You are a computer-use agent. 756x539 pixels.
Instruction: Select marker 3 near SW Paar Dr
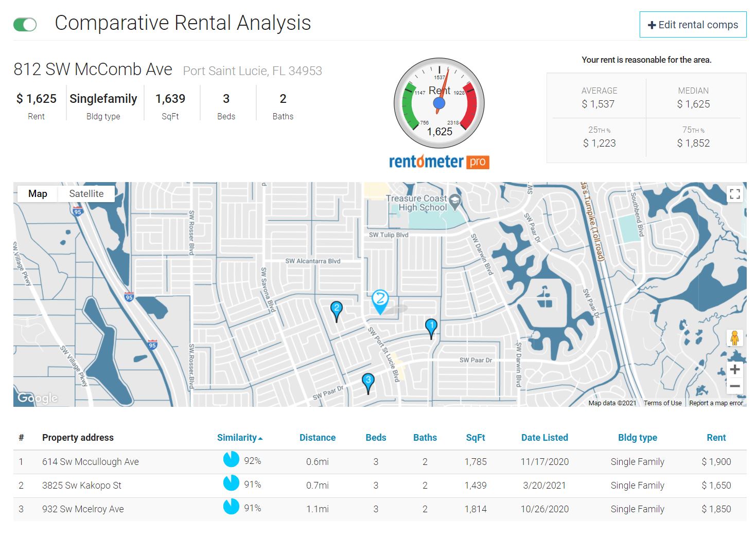pyautogui.click(x=368, y=380)
